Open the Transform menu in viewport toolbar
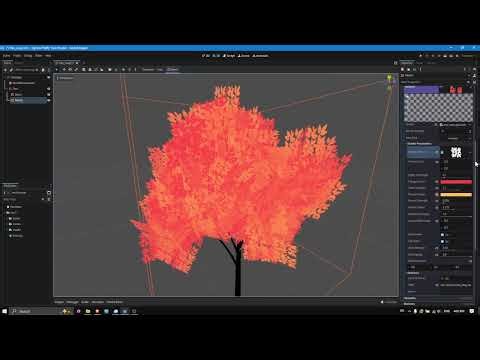 pyautogui.click(x=148, y=70)
